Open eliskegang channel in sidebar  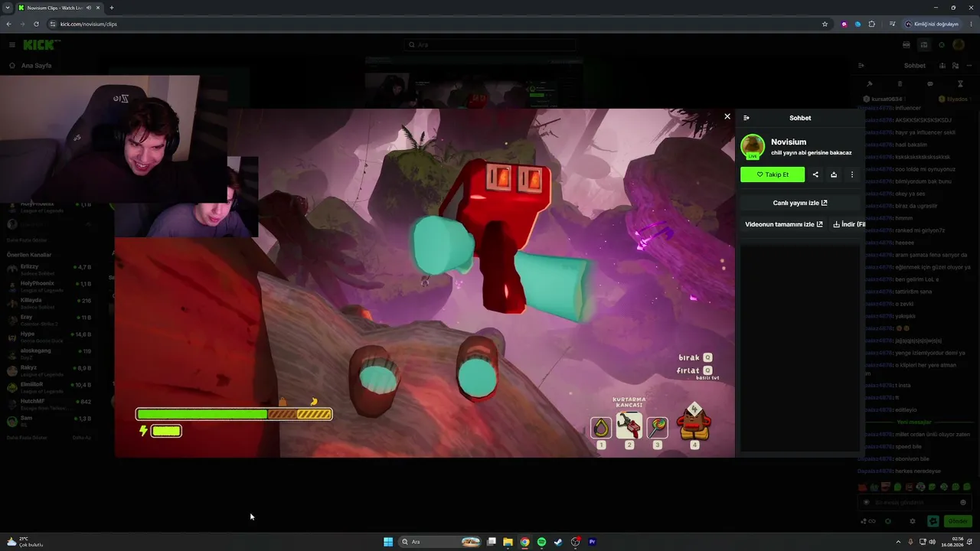[x=48, y=353]
